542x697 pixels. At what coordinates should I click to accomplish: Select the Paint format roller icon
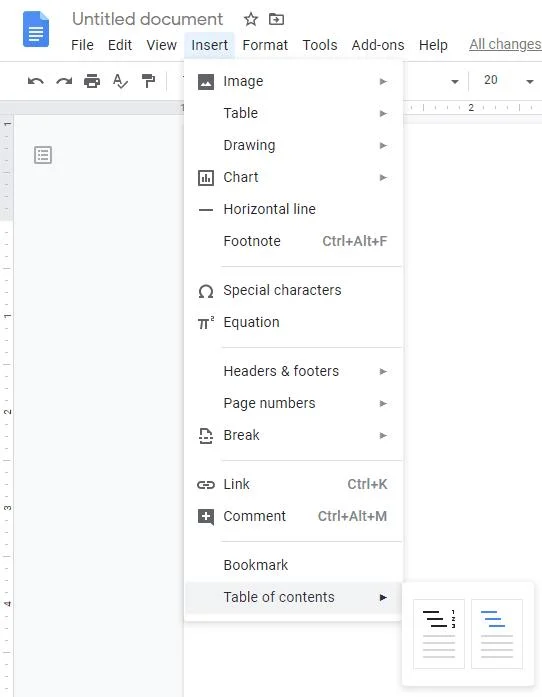coord(148,81)
